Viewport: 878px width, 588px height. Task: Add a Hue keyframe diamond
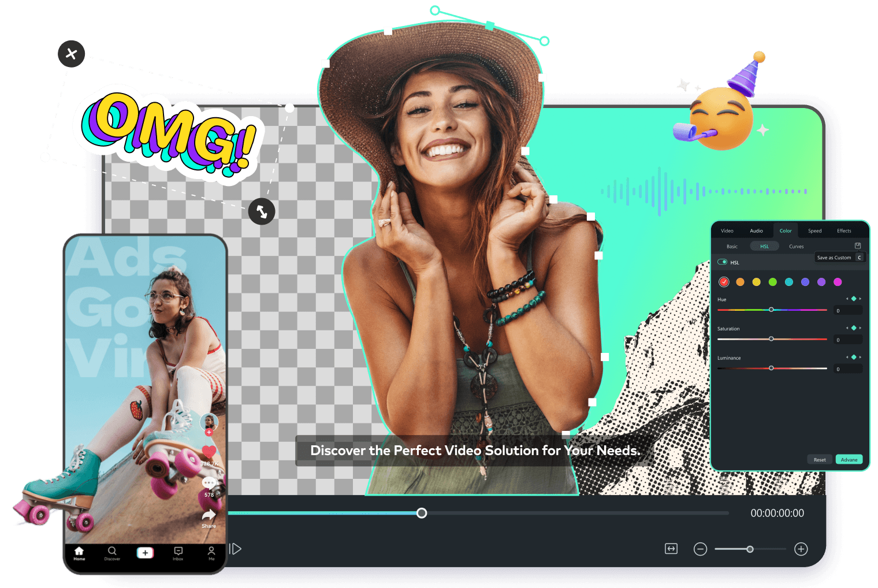pos(854,299)
